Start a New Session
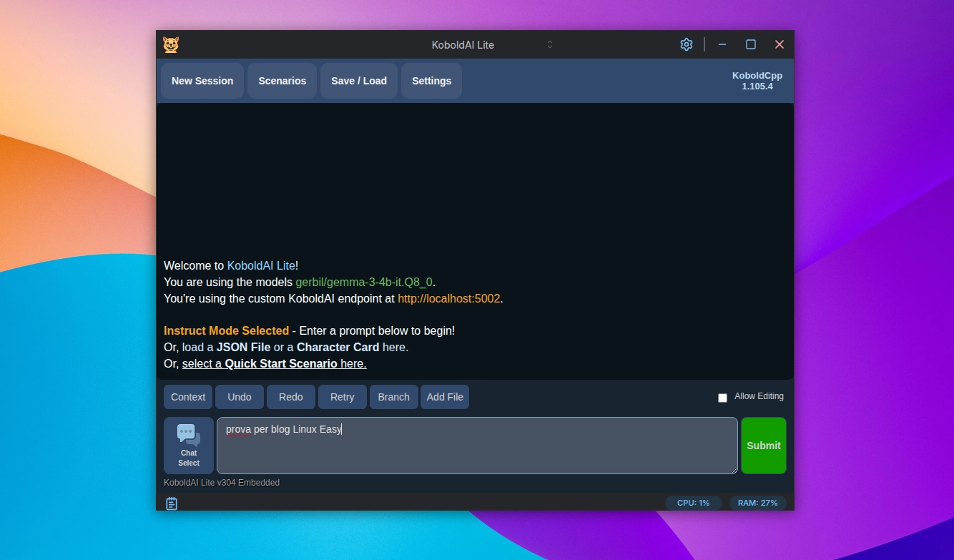This screenshot has width=954, height=560. coord(202,81)
